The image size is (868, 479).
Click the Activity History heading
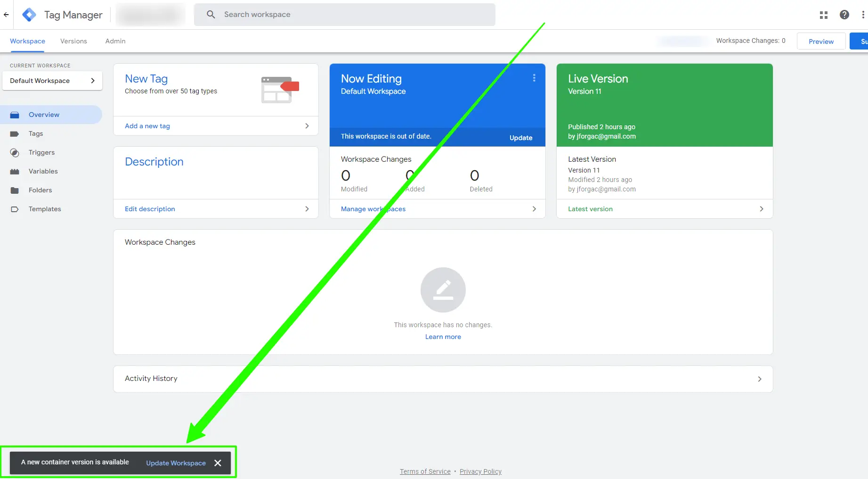151,379
